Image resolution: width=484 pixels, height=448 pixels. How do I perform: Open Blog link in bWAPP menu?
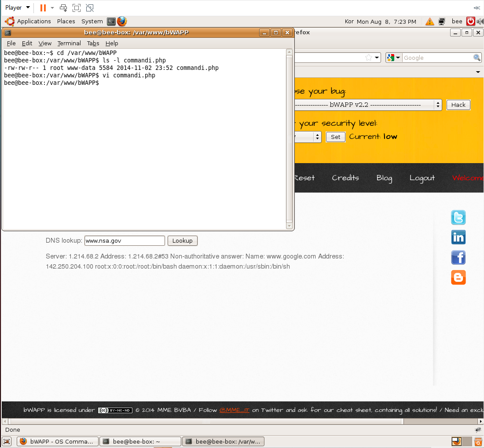click(384, 178)
